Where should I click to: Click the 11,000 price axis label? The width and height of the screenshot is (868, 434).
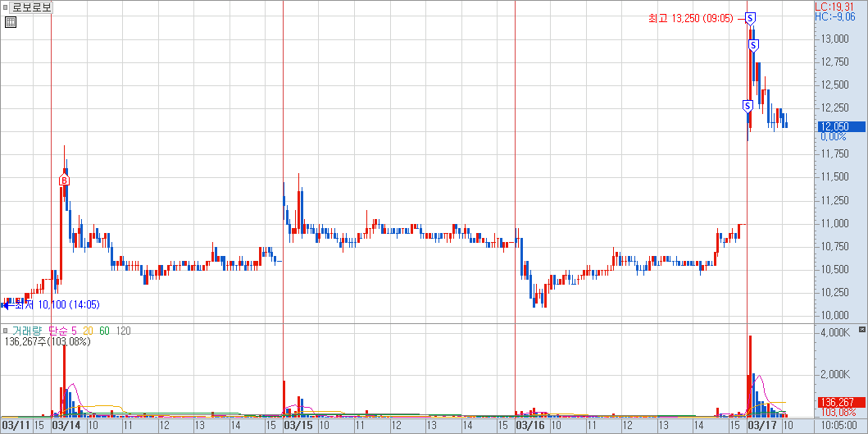(x=834, y=223)
